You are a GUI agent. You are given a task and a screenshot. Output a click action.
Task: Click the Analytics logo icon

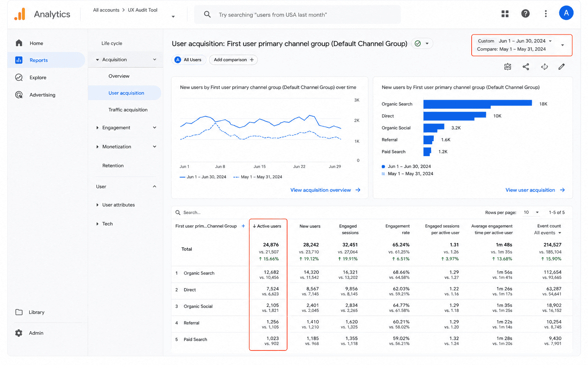click(x=20, y=14)
